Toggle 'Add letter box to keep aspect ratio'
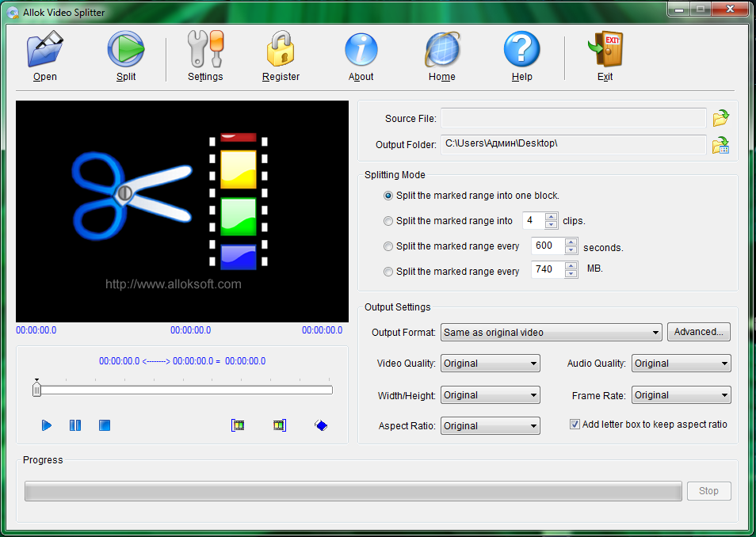The width and height of the screenshot is (756, 537). pos(575,425)
